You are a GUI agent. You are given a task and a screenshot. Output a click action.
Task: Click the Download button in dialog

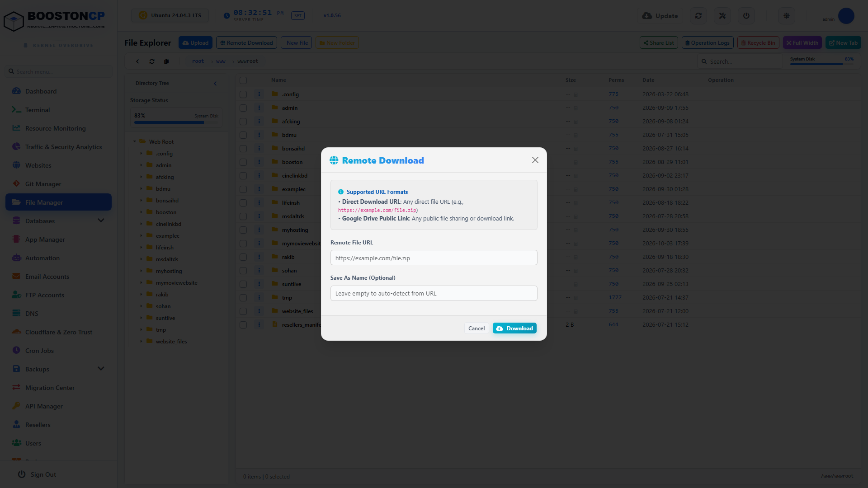(514, 328)
